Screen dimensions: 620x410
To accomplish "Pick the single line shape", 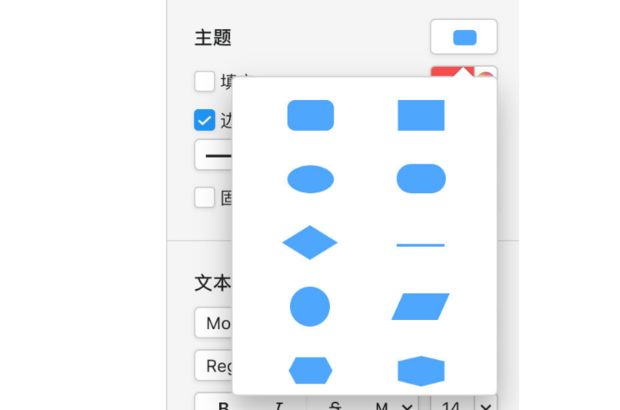I will coord(421,244).
